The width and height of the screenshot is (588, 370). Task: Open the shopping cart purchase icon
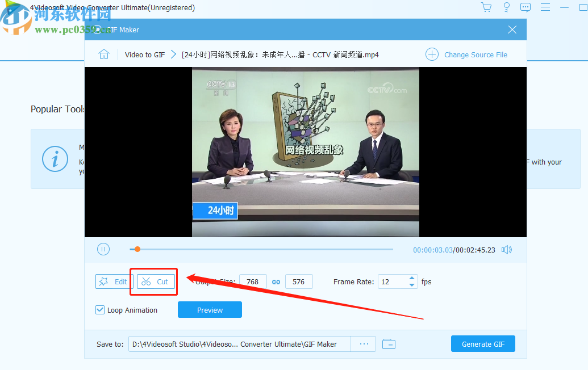pyautogui.click(x=486, y=7)
